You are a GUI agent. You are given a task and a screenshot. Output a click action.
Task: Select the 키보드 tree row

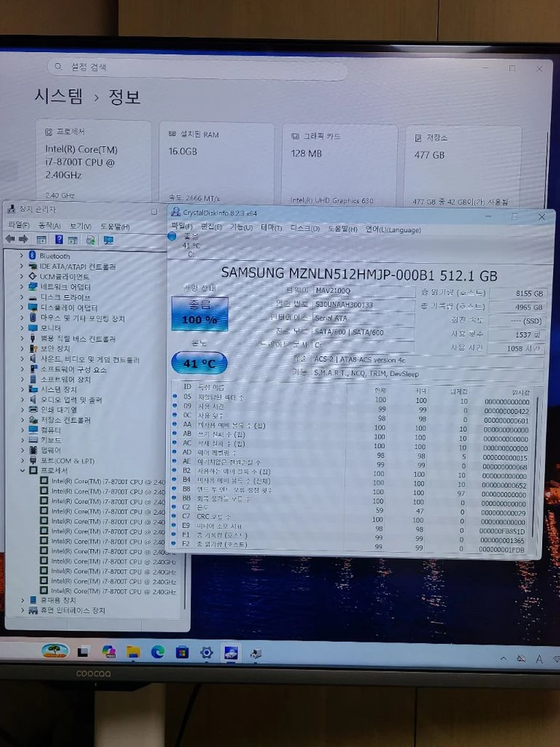click(51, 440)
